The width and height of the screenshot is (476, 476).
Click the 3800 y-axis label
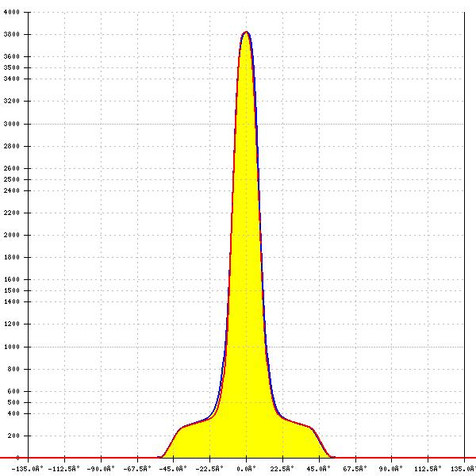tap(12, 34)
